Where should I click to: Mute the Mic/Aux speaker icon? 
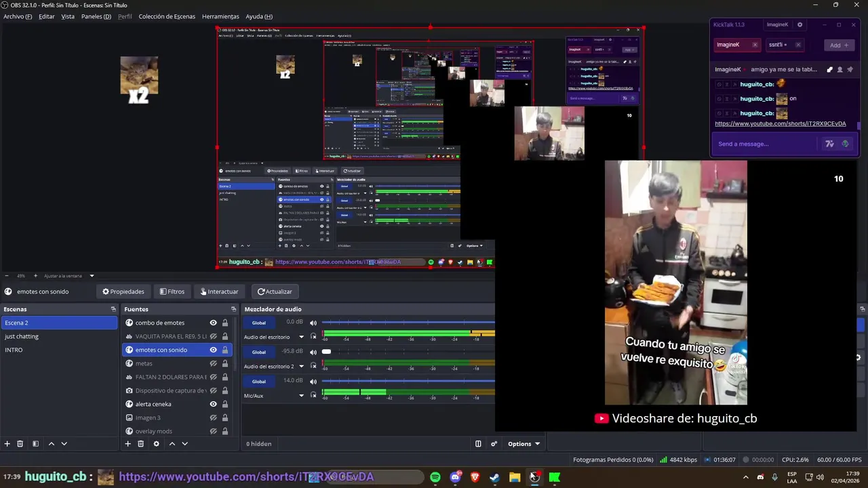click(x=313, y=381)
